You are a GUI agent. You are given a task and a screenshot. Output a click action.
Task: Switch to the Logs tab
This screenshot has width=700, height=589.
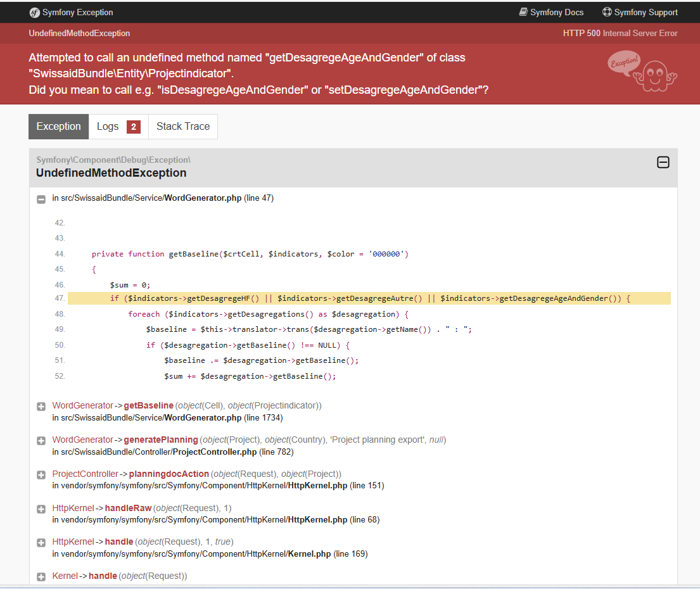coord(118,127)
